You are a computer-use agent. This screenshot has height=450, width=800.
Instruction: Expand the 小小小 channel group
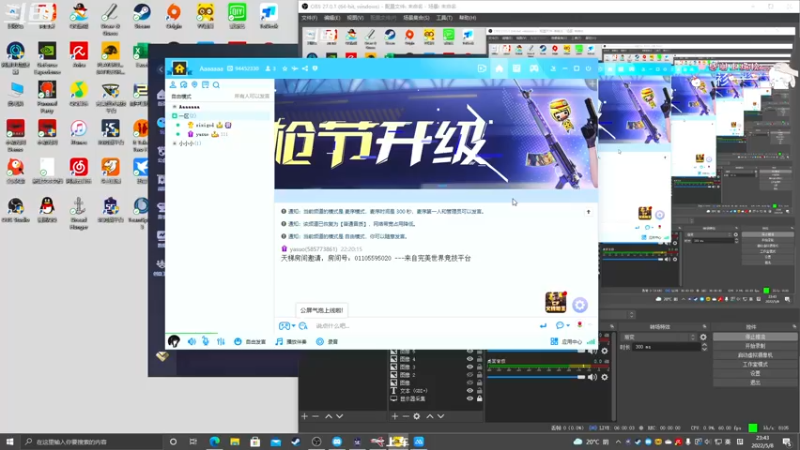click(x=174, y=143)
